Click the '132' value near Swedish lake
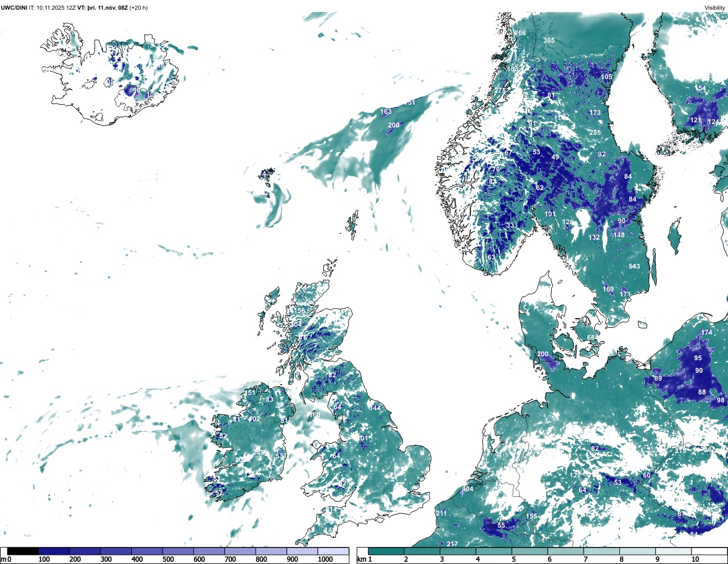Screen dimensions: 728x564 [x=594, y=237]
